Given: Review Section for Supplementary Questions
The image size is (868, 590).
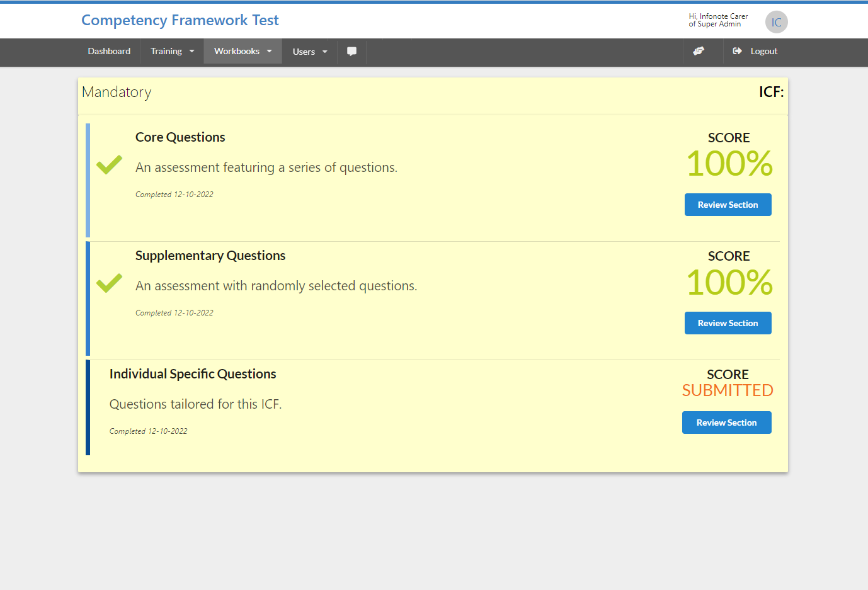Looking at the screenshot, I should 728,323.
